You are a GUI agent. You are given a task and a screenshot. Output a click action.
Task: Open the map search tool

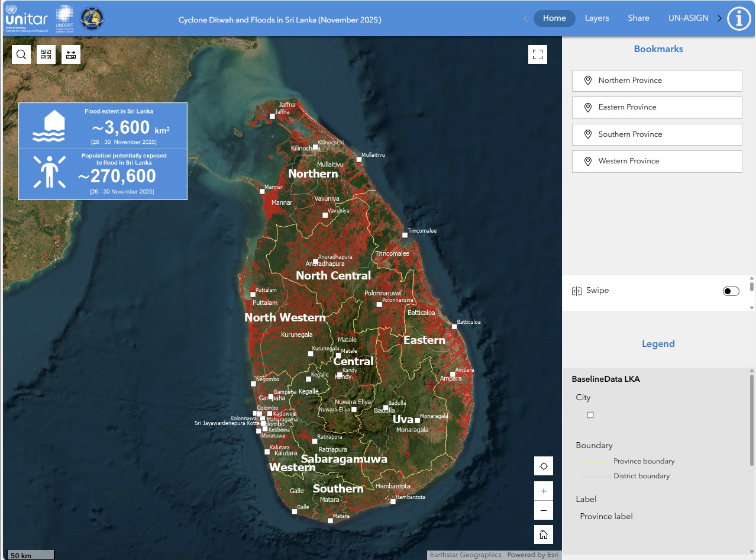(21, 54)
